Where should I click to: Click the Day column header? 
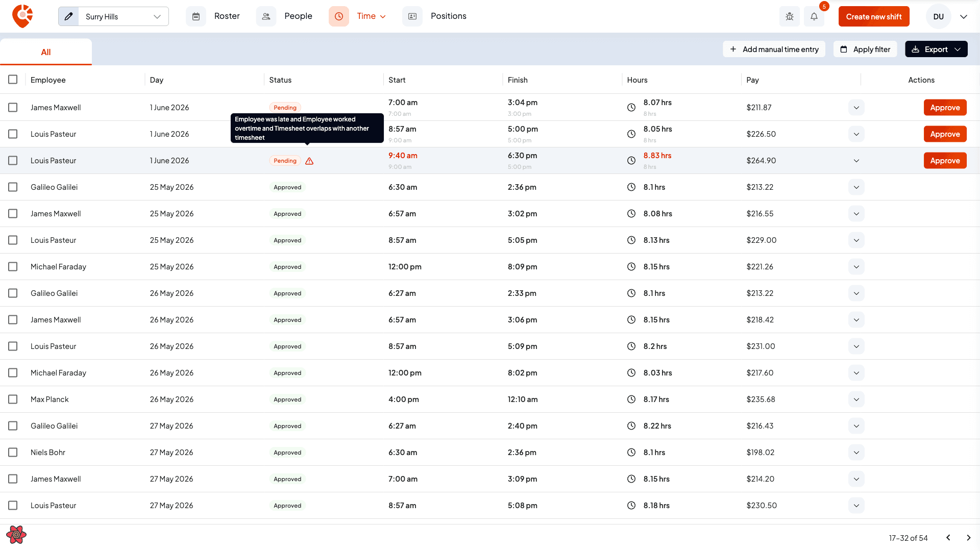coord(157,80)
